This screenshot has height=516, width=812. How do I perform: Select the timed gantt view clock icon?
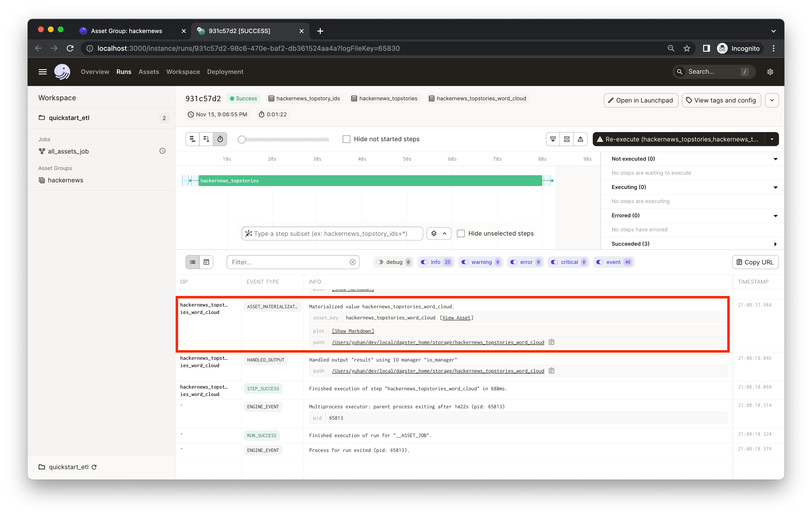[x=220, y=139]
